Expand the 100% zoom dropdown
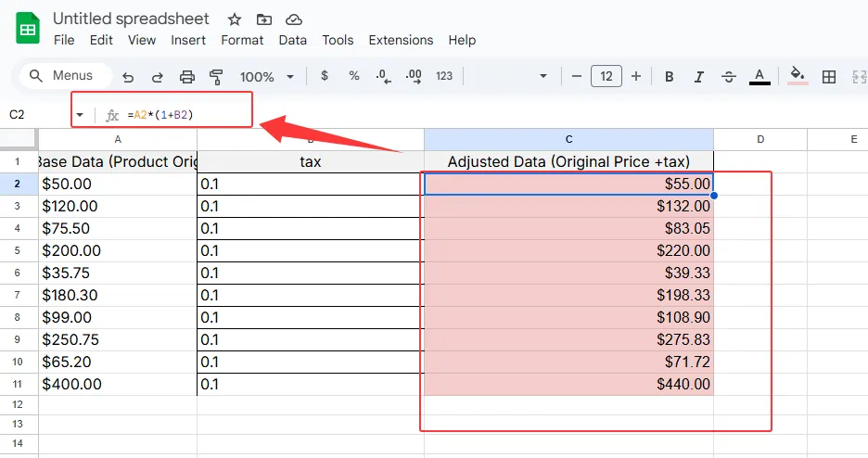This screenshot has width=868, height=458. coord(267,77)
